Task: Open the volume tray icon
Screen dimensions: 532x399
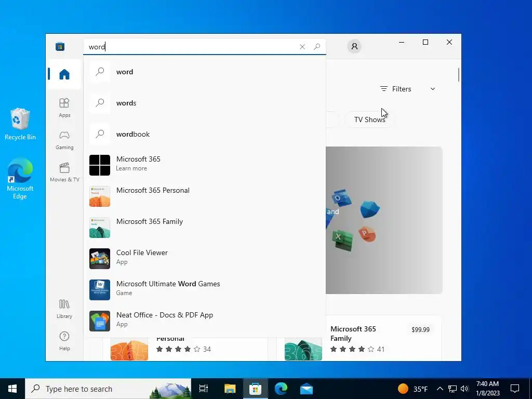Action: click(x=464, y=389)
